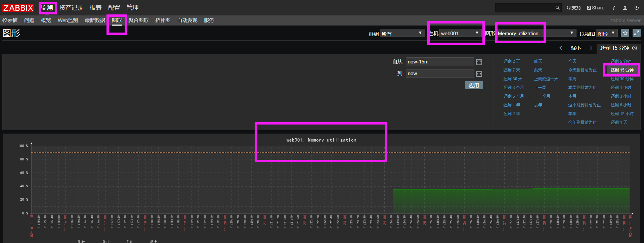Open the user profile icon
Image resolution: width=644 pixels, height=243 pixels.
625,8
